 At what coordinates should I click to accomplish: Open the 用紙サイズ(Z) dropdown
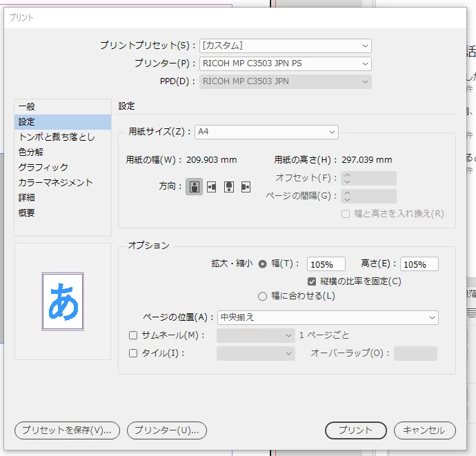(266, 132)
